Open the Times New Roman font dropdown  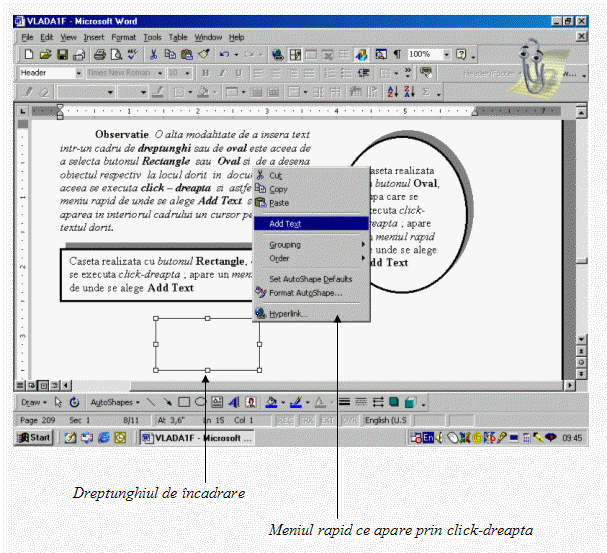160,73
